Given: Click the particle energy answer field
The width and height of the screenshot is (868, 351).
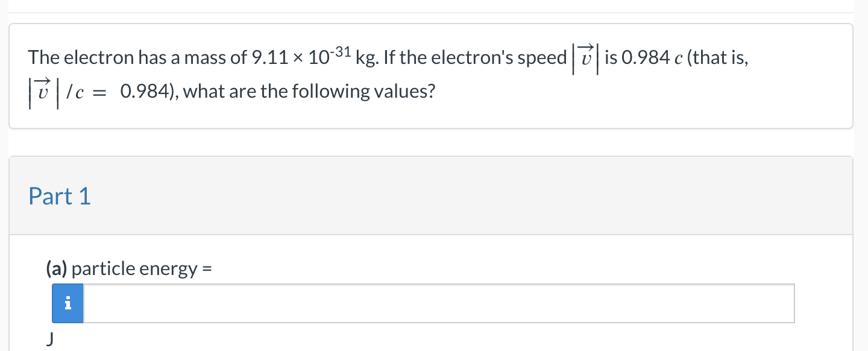Looking at the screenshot, I should point(439,303).
